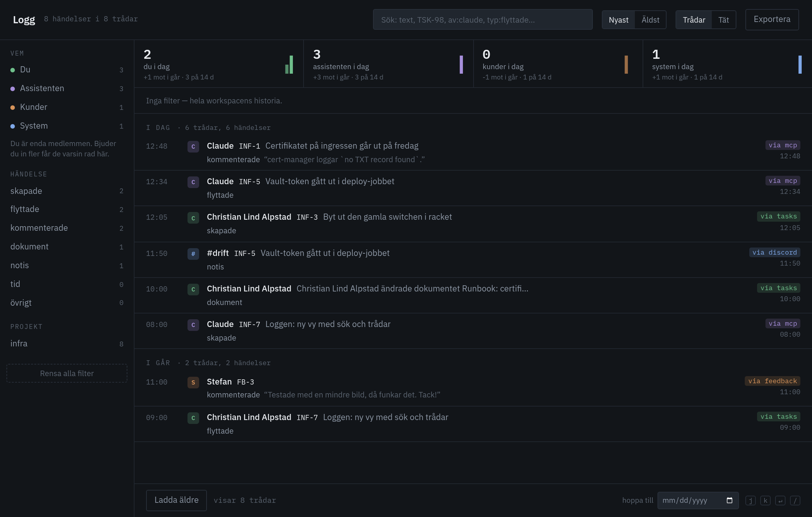Filter by Kunder in the Vem list
The height and width of the screenshot is (517, 812).
[x=67, y=107]
